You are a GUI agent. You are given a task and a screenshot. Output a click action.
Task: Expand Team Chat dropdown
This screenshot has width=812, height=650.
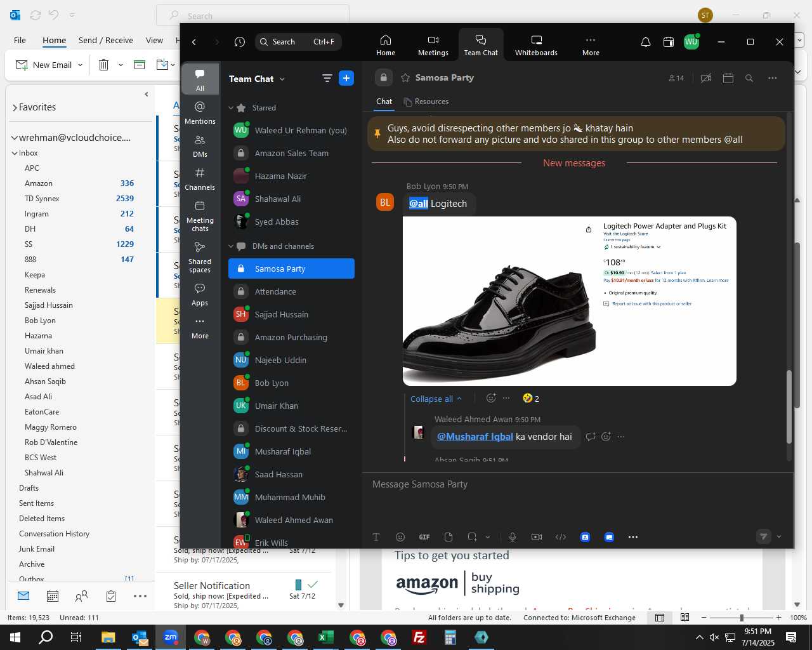point(282,79)
